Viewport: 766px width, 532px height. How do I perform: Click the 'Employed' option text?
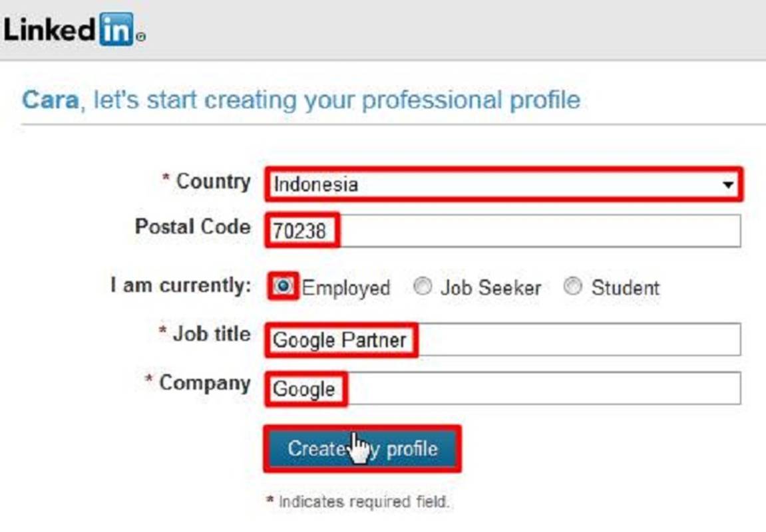point(346,288)
